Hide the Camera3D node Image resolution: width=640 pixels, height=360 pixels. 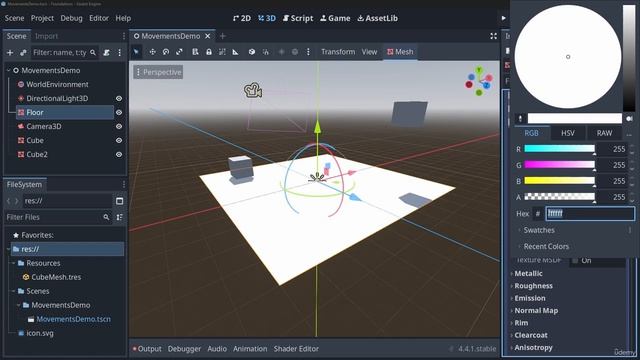tap(119, 127)
